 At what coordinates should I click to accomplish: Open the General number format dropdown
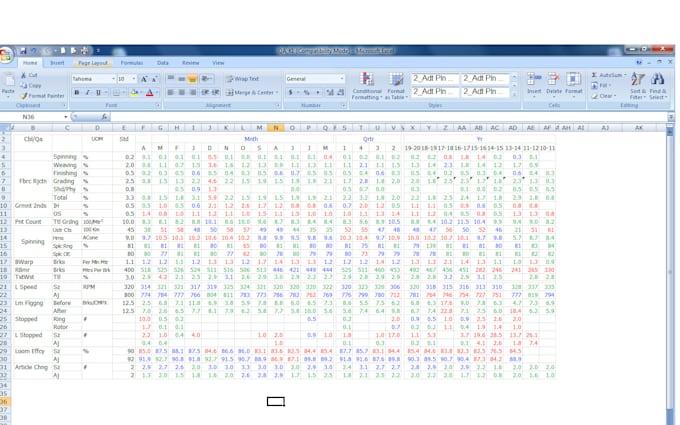342,79
